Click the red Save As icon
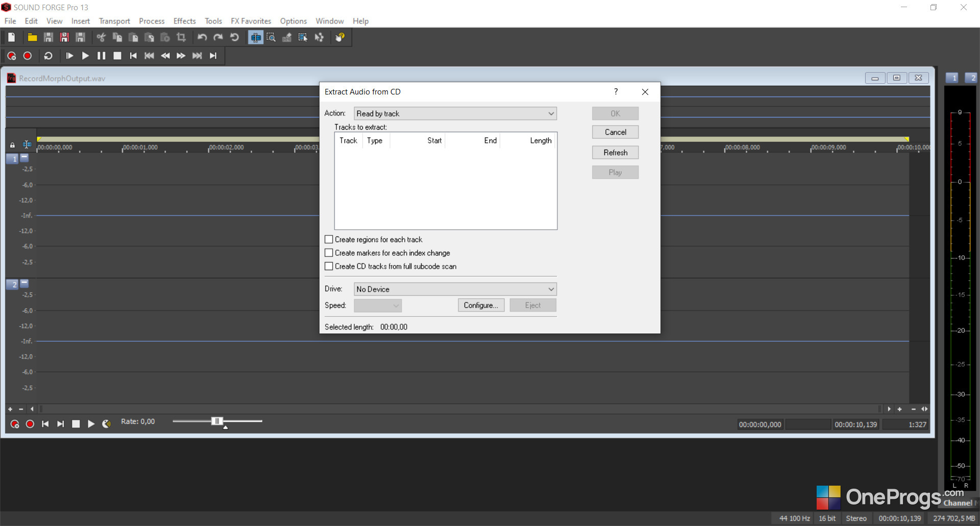 (x=64, y=37)
